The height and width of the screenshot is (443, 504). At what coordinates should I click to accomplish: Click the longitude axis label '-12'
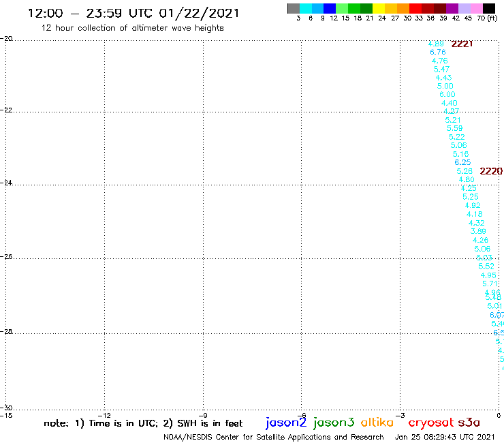(104, 415)
